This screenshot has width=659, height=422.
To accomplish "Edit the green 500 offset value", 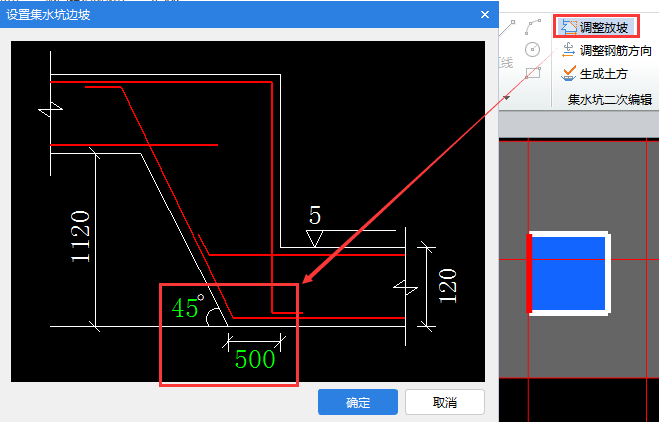I will [255, 360].
